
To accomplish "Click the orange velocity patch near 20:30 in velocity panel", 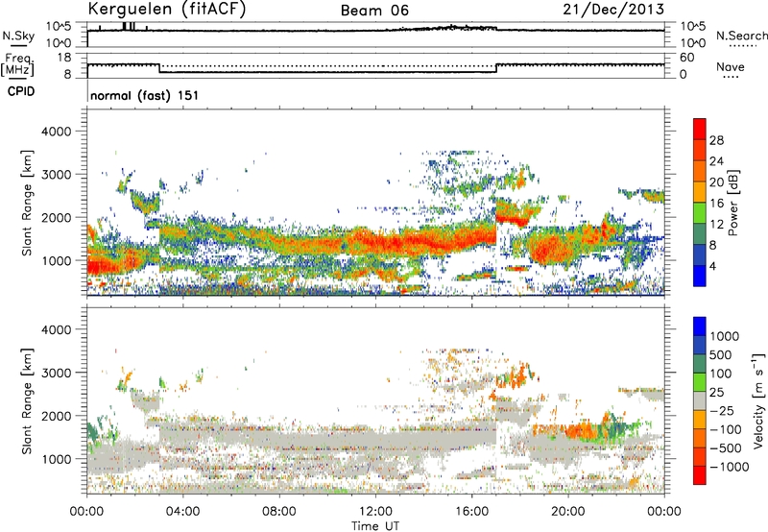I will 582,431.
